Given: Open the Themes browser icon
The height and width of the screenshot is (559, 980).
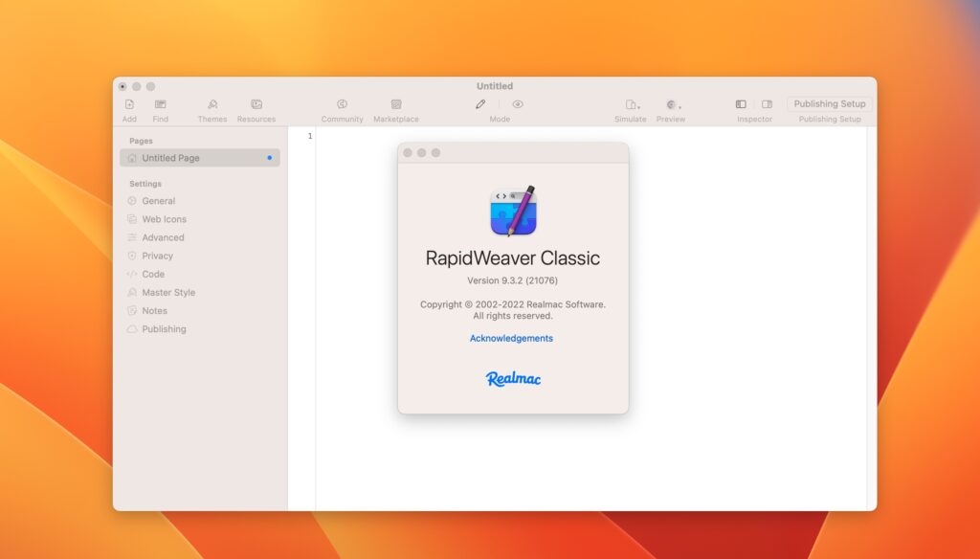Looking at the screenshot, I should point(212,104).
